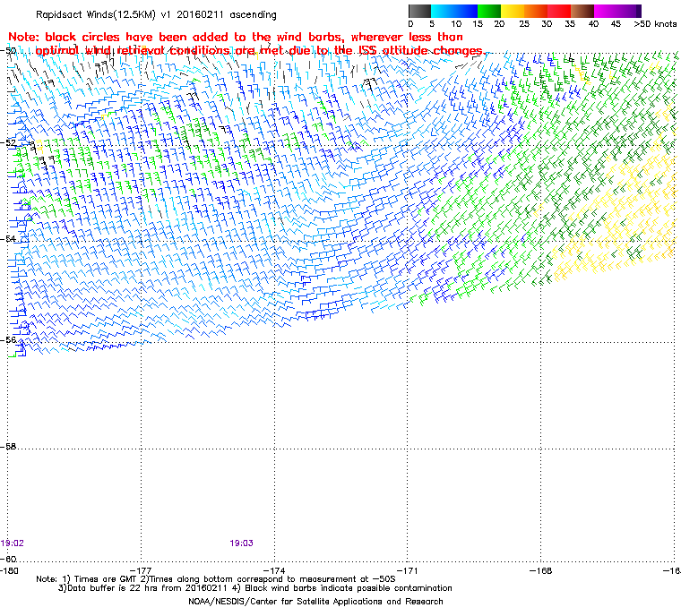
Task: Click the '-177' longitude axis label
Action: 142,570
